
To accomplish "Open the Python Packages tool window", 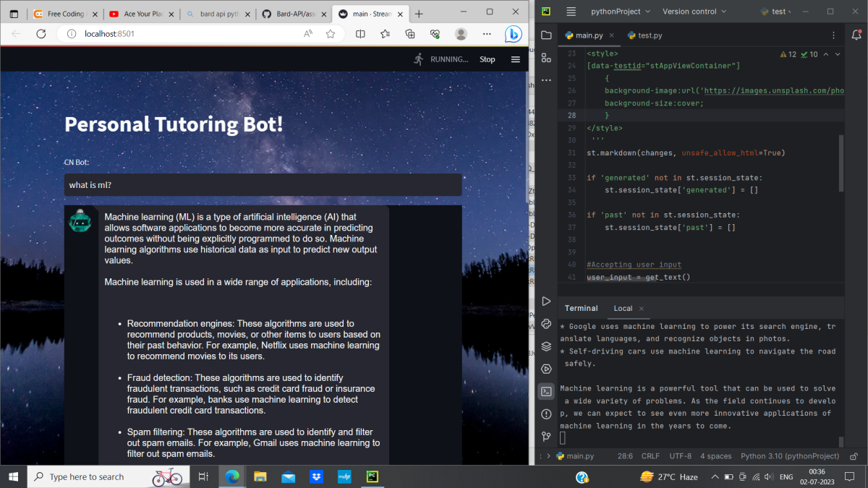I will [x=546, y=346].
